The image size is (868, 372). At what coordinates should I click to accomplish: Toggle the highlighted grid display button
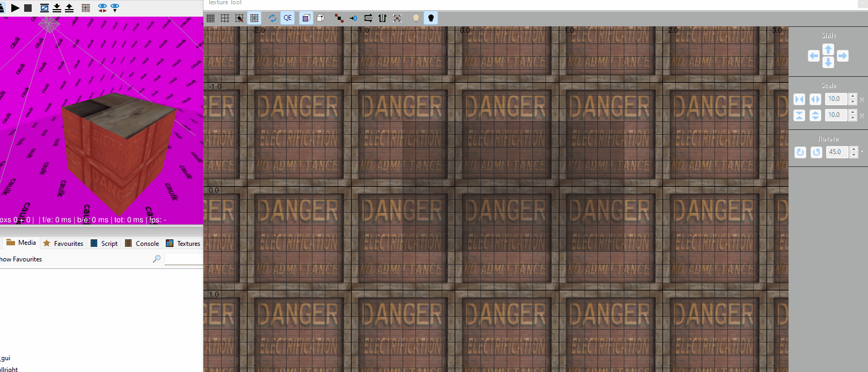(254, 18)
